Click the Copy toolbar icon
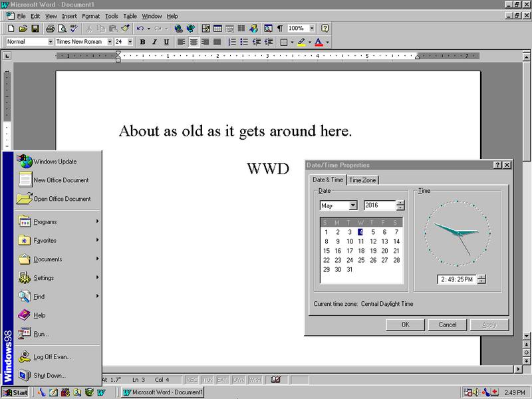This screenshot has height=399, width=532. click(x=101, y=29)
